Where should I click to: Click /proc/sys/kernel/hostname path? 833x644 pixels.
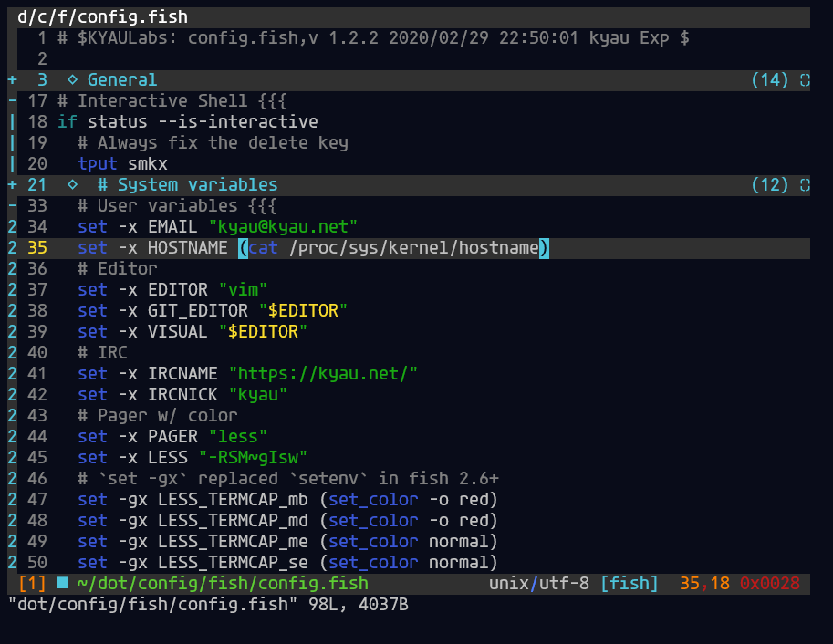coord(414,247)
